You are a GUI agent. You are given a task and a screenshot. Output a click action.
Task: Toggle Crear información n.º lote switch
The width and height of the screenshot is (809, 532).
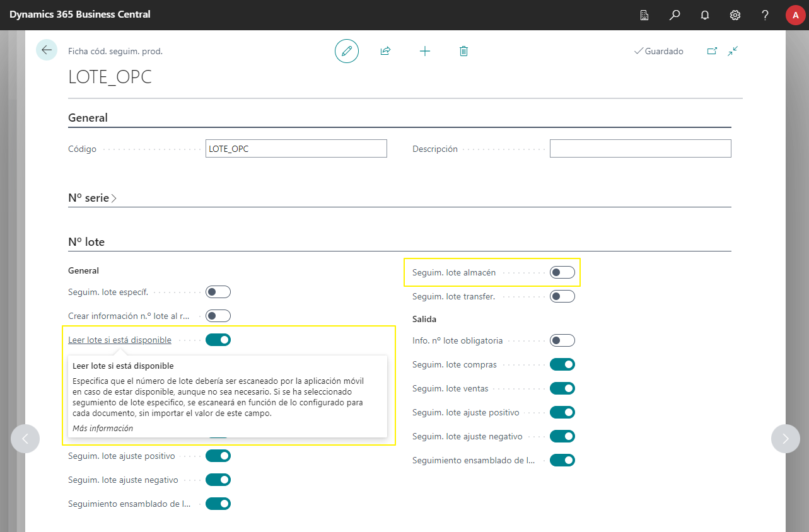[x=218, y=316]
